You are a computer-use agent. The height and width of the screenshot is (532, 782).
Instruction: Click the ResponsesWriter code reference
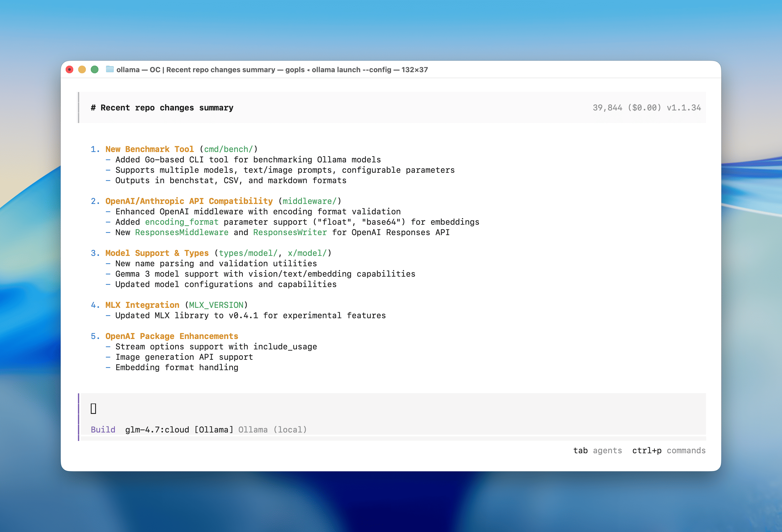(290, 232)
